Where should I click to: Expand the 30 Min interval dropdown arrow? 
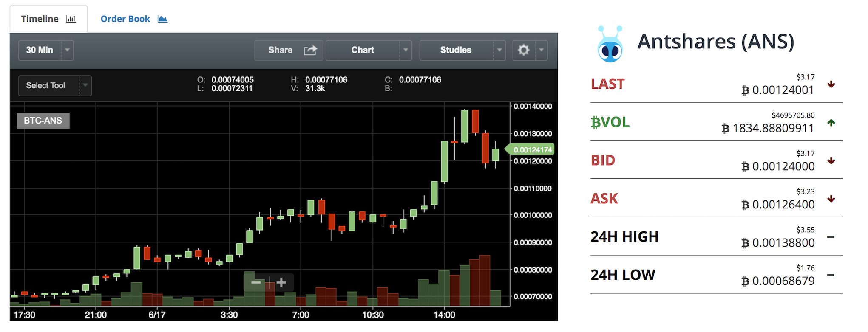coord(67,50)
